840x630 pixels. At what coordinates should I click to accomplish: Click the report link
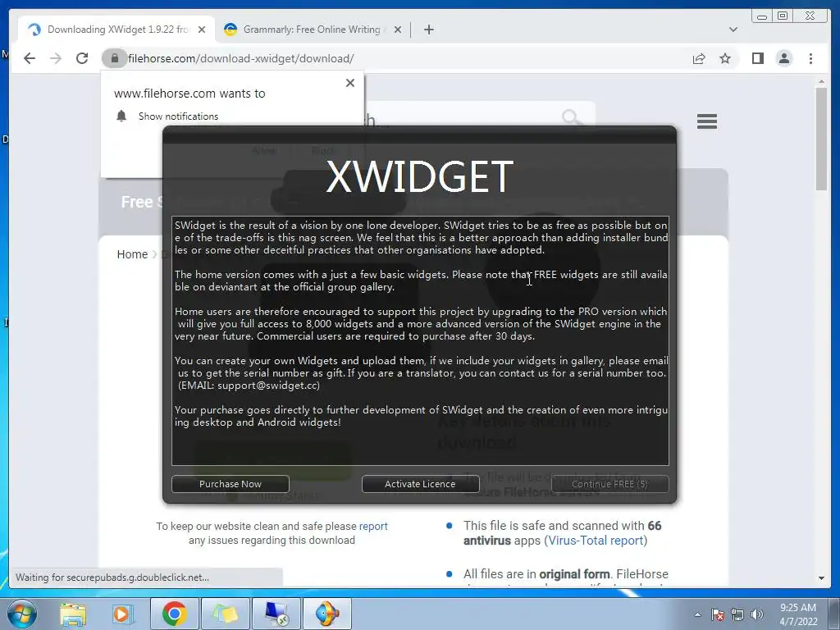[x=373, y=526]
